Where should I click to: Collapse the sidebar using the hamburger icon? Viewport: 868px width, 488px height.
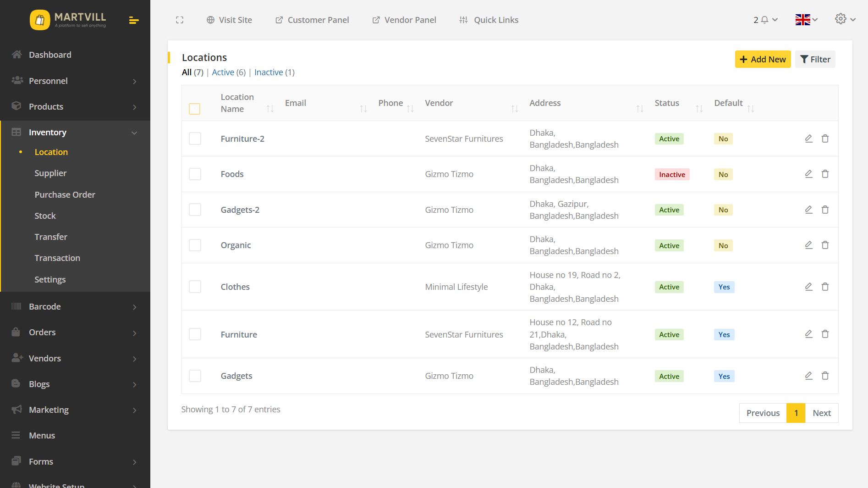[x=133, y=20]
